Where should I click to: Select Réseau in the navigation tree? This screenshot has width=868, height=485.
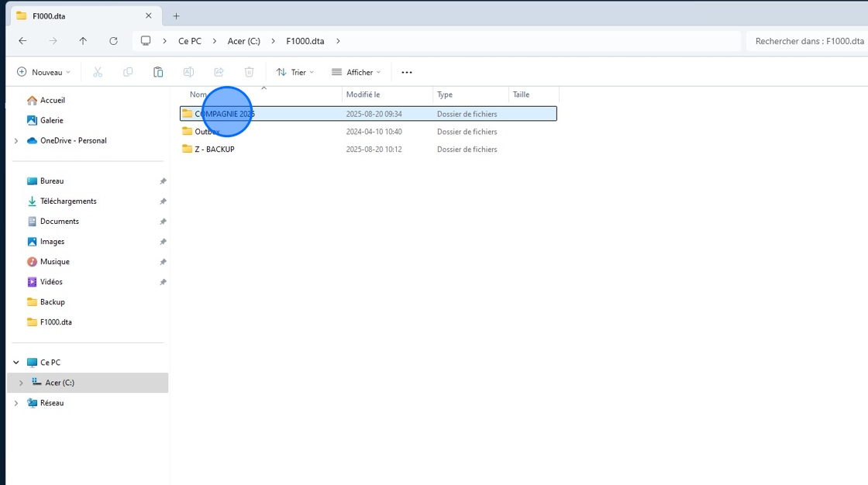tap(51, 403)
